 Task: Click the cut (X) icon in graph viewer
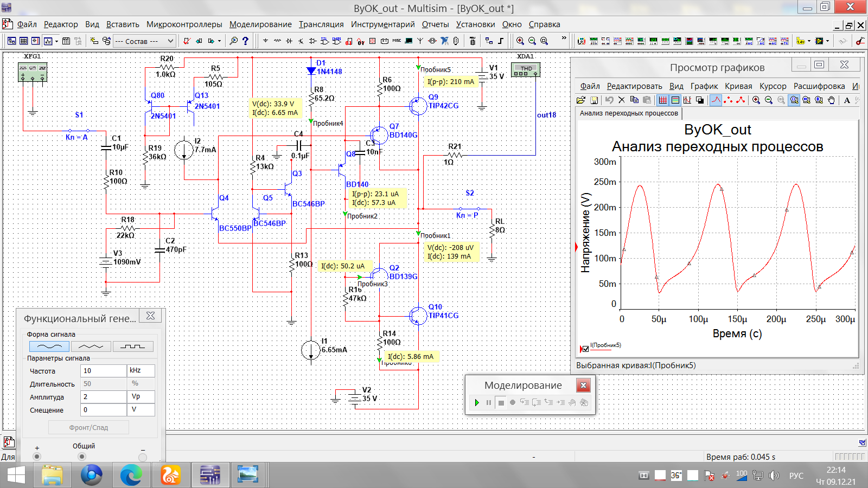coord(622,100)
